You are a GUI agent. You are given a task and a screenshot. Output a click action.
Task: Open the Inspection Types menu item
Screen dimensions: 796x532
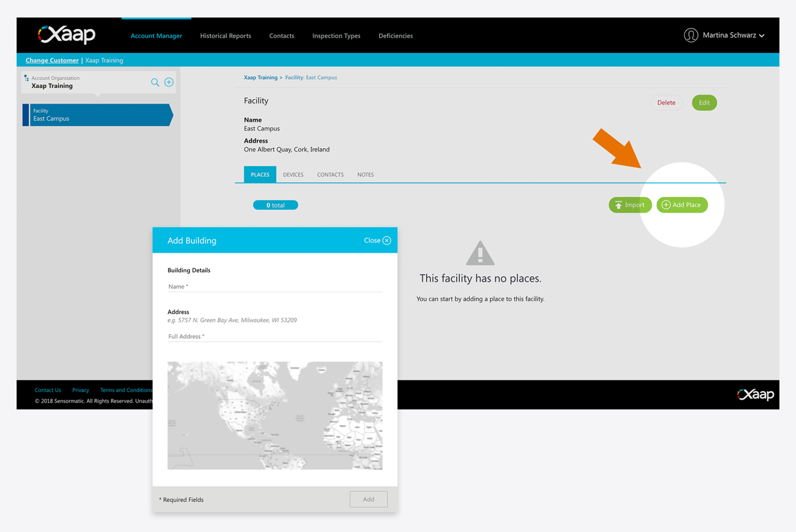pyautogui.click(x=336, y=35)
